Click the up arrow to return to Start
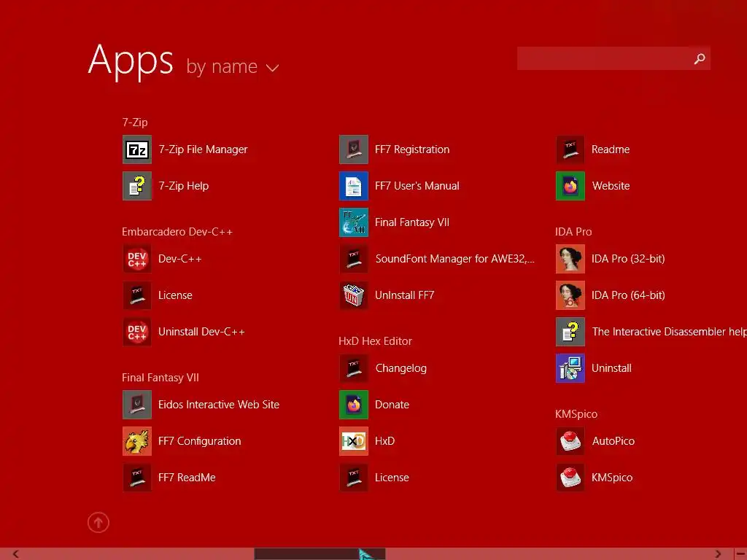The image size is (747, 560). [x=98, y=522]
